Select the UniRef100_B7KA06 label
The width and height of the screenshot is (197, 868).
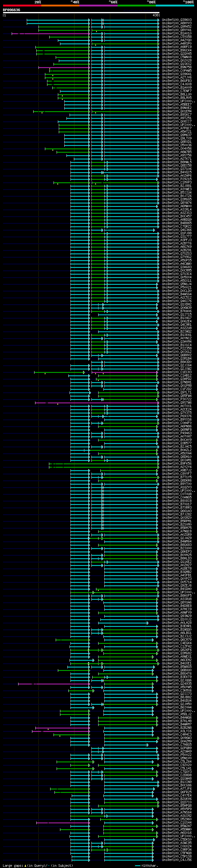point(177,311)
